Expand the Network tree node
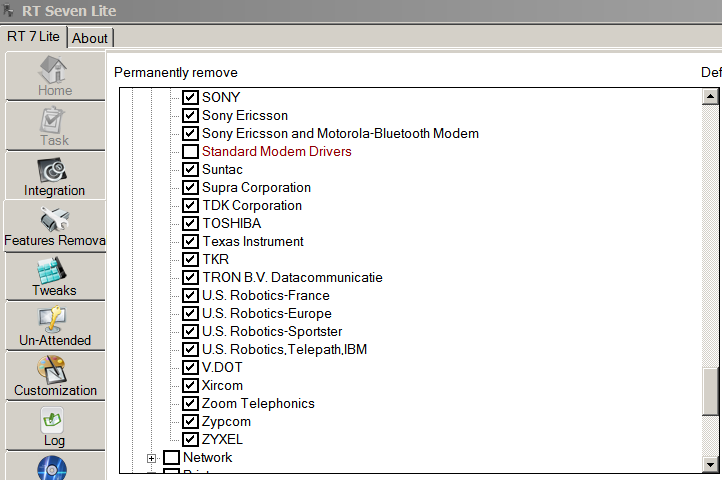Viewport: 722px width, 480px height. (x=151, y=458)
